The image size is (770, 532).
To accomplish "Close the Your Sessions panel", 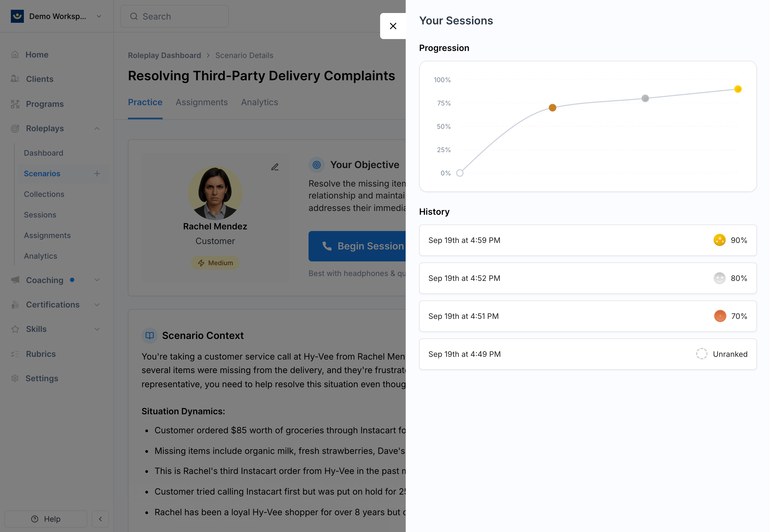I will 393,26.
